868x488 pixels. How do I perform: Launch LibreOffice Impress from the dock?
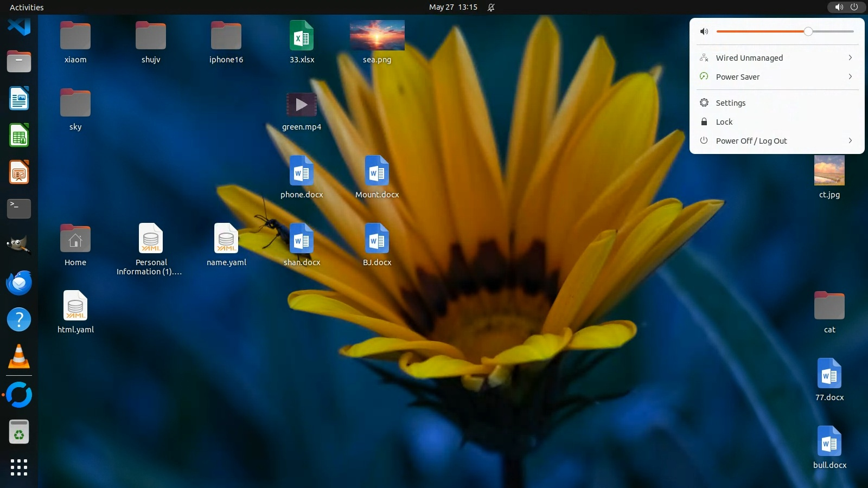point(19,172)
